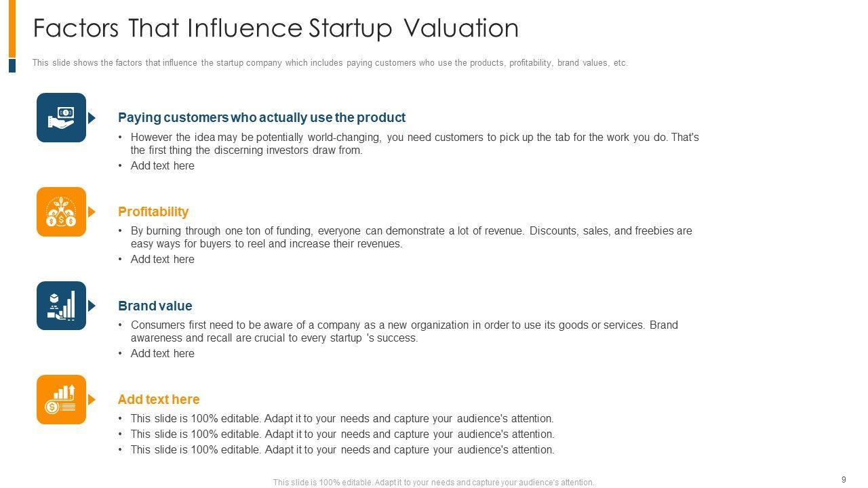Click the hand holding cash icon
Viewport: 868px width, 488px height.
coord(61,117)
